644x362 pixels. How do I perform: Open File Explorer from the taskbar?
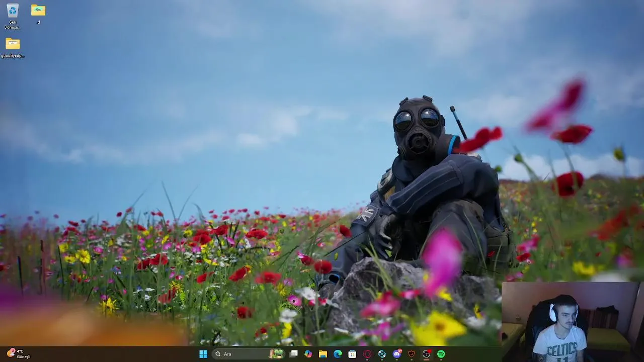[x=323, y=354]
